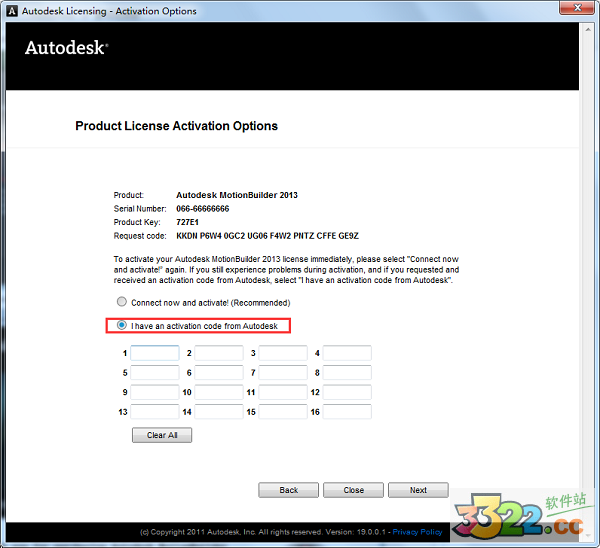This screenshot has width=600, height=548.
Task: Select Connect now and activate radio button
Action: 122,302
